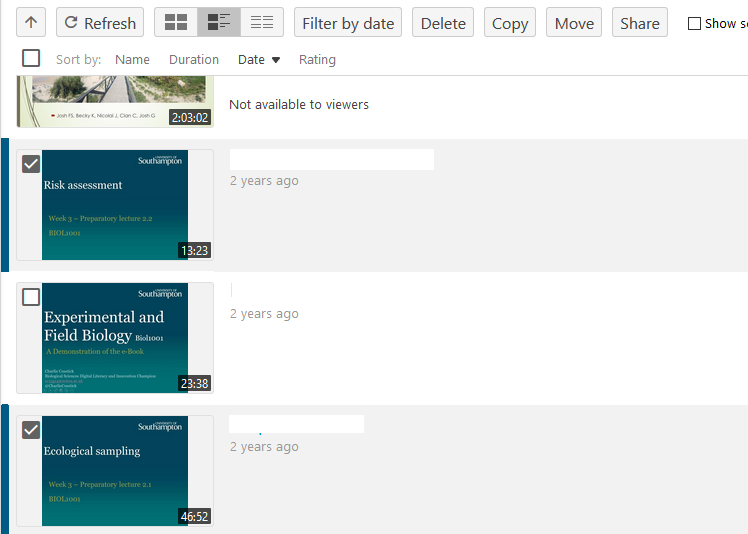Open the Ecological sampling video thumbnail
The height and width of the screenshot is (534, 748).
[x=115, y=470]
